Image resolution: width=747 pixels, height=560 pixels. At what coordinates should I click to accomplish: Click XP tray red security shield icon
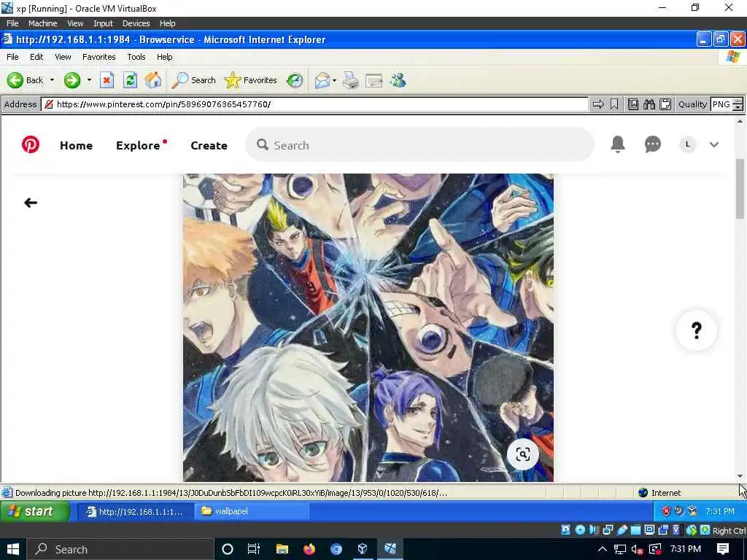pyautogui.click(x=665, y=511)
